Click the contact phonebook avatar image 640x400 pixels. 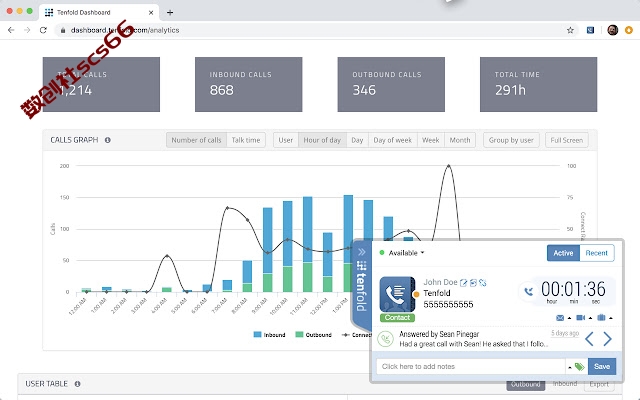pos(397,295)
